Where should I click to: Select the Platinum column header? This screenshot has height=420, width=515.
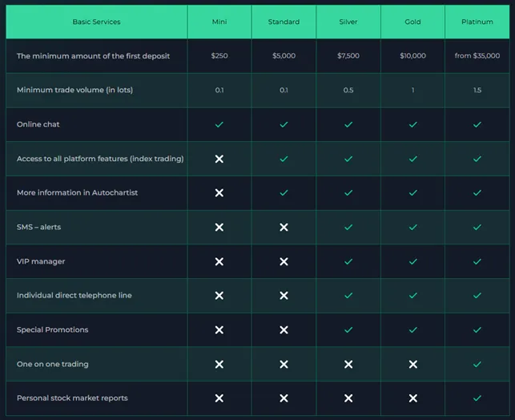click(477, 22)
